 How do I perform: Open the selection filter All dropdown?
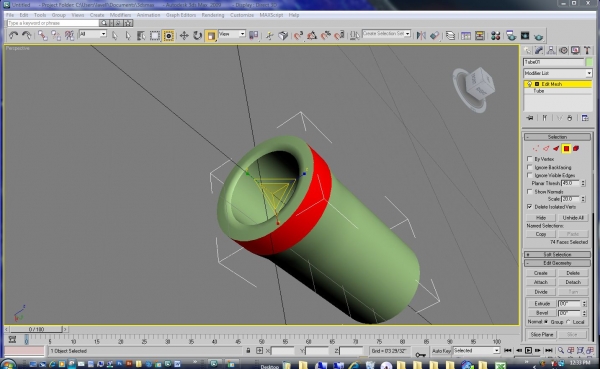pos(103,34)
